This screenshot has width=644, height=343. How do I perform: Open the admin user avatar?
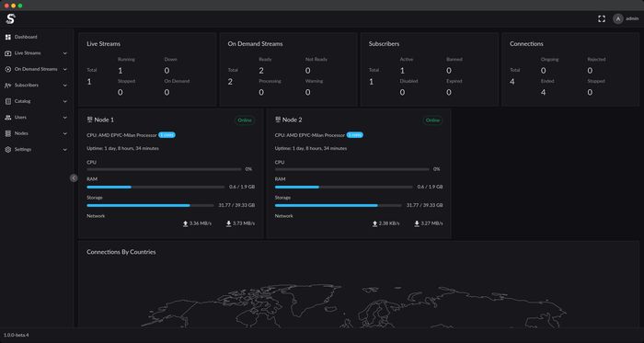[618, 19]
